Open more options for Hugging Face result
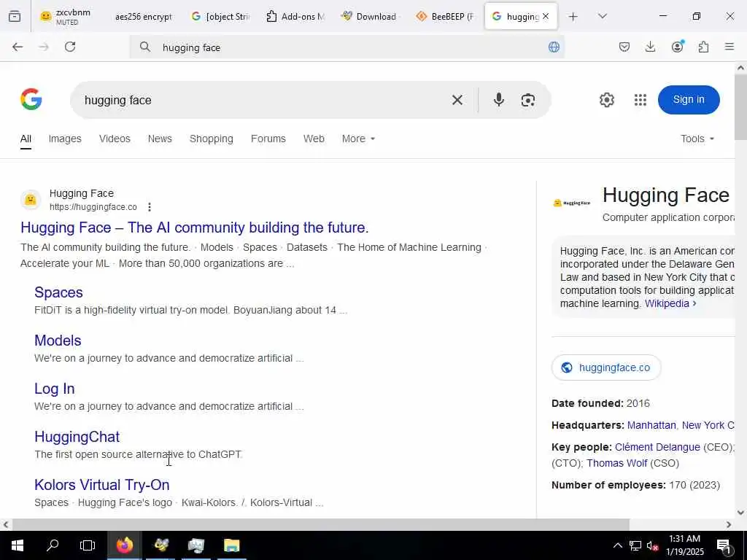Image resolution: width=747 pixels, height=560 pixels. (150, 207)
